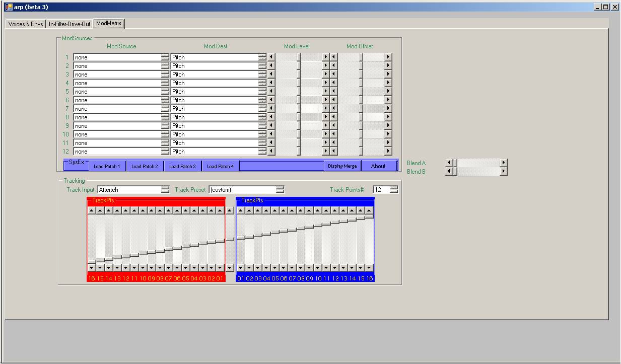Open the In-Filter-Drive-Out tab

pyautogui.click(x=70, y=24)
